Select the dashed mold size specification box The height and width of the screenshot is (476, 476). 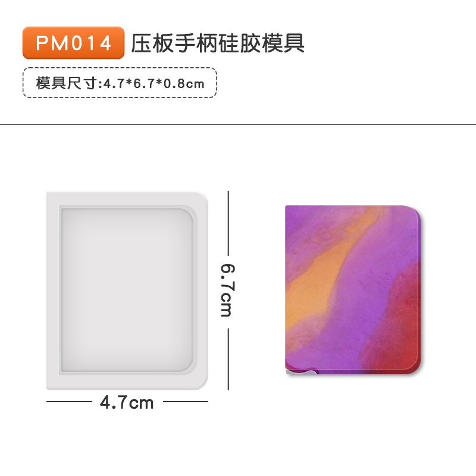point(120,83)
